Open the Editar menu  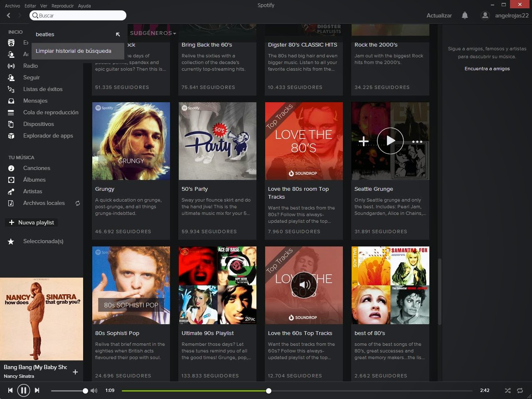tap(30, 6)
